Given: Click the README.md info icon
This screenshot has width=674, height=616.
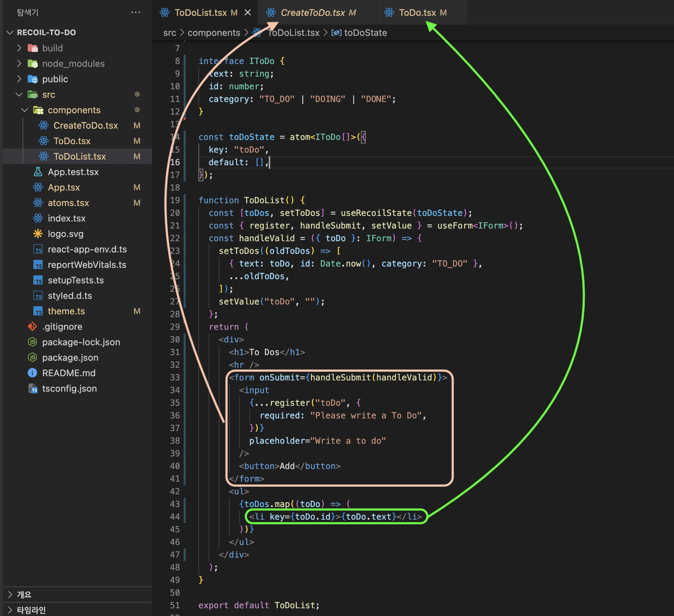Looking at the screenshot, I should (x=32, y=373).
